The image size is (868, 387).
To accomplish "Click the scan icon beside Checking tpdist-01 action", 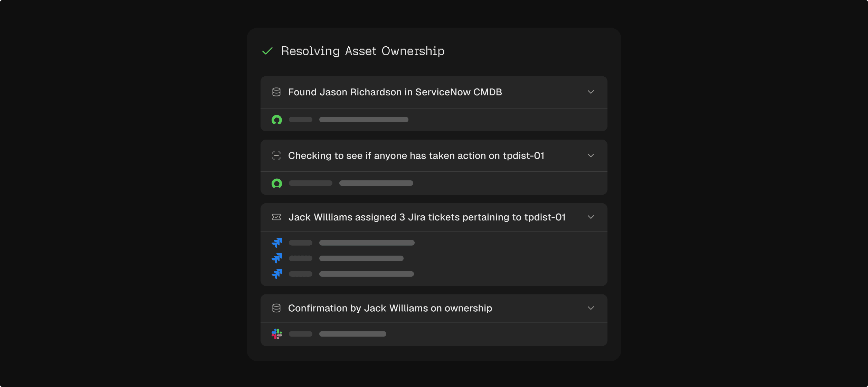I will point(276,155).
